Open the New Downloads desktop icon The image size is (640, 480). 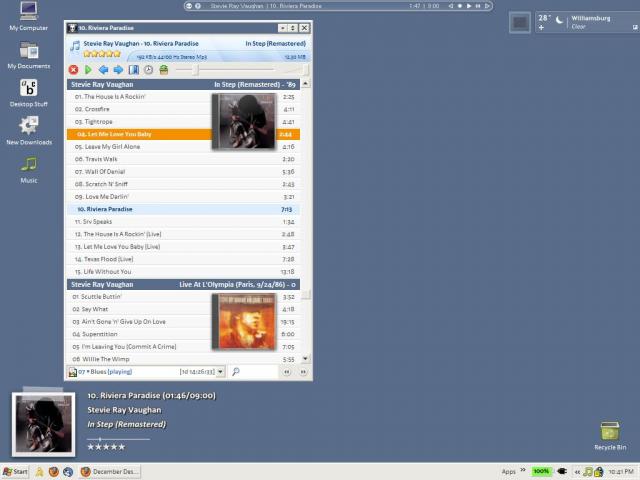[x=29, y=131]
